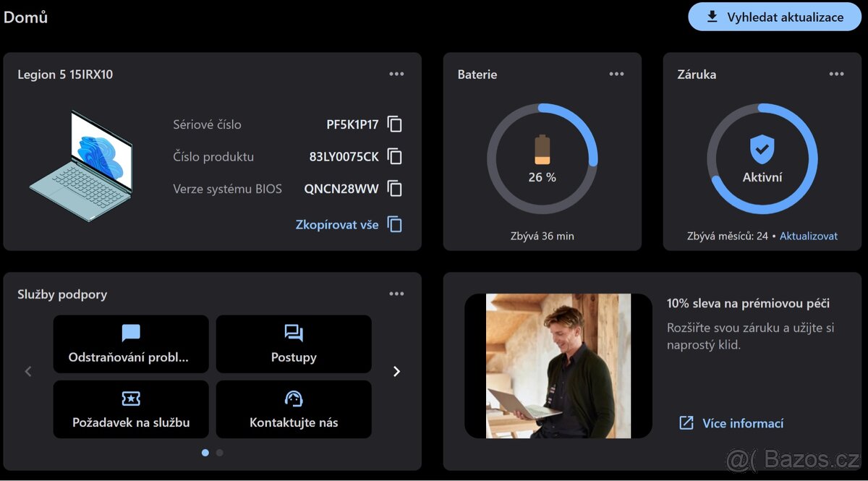
Task: Copy the product number 83LY0075CK
Action: tap(394, 156)
